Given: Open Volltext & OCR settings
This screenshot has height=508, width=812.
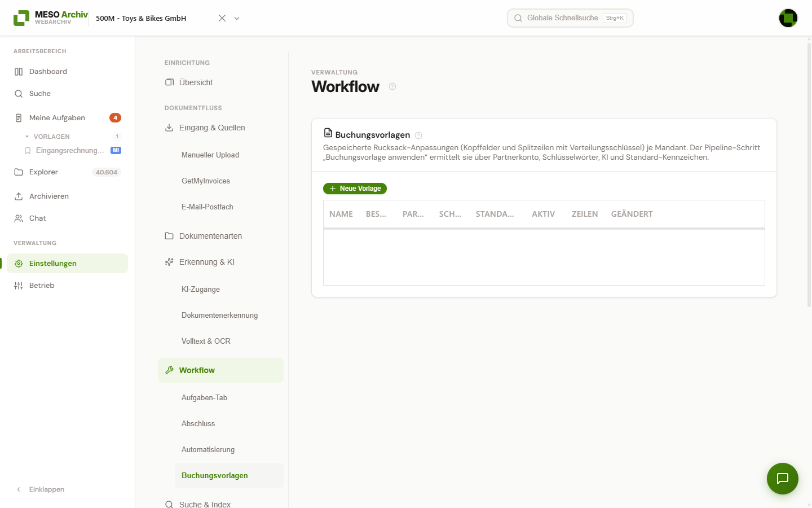Looking at the screenshot, I should pos(229,341).
